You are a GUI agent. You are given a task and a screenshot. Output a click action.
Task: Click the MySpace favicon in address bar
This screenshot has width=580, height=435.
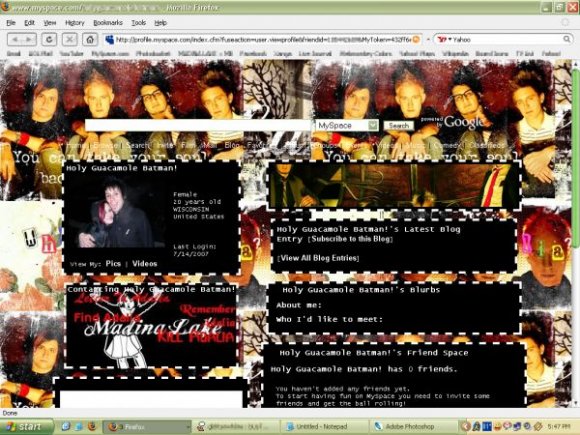[x=109, y=39]
